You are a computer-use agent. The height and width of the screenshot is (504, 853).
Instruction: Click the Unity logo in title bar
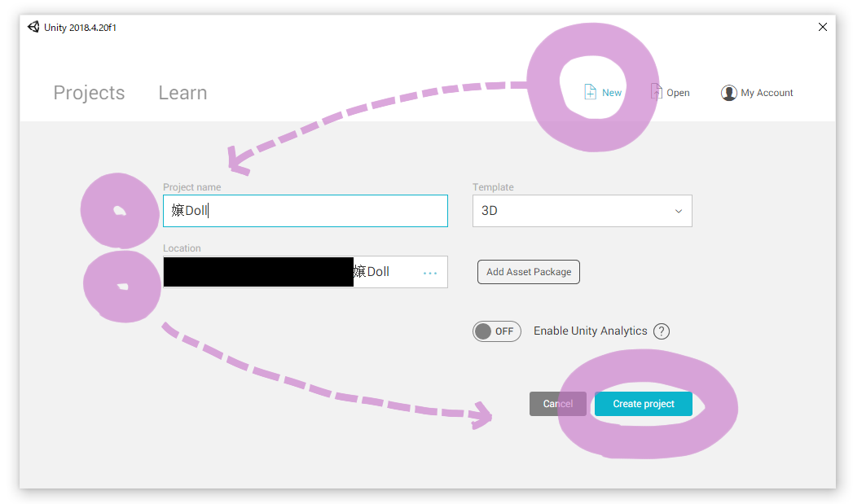coord(33,27)
